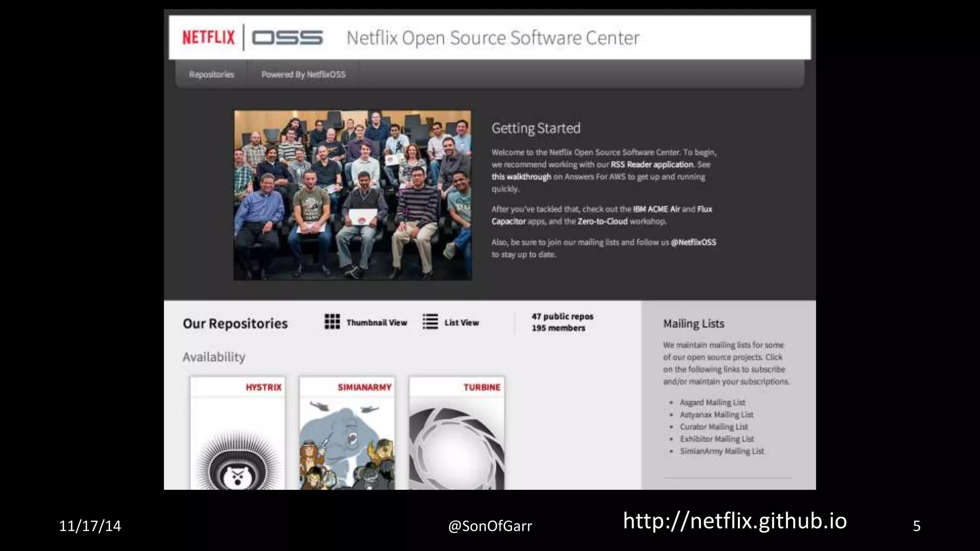
Task: Click the Getting Started heading
Action: coord(536,128)
